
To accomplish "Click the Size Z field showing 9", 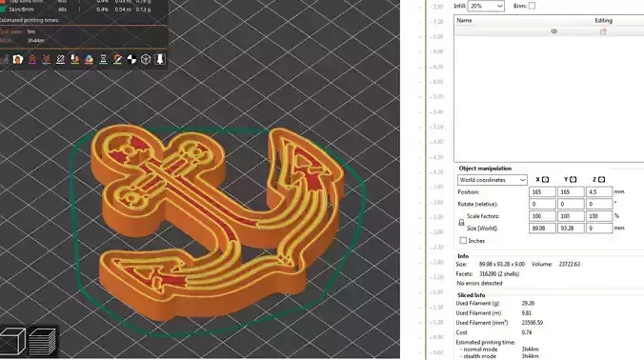I will (x=599, y=228).
